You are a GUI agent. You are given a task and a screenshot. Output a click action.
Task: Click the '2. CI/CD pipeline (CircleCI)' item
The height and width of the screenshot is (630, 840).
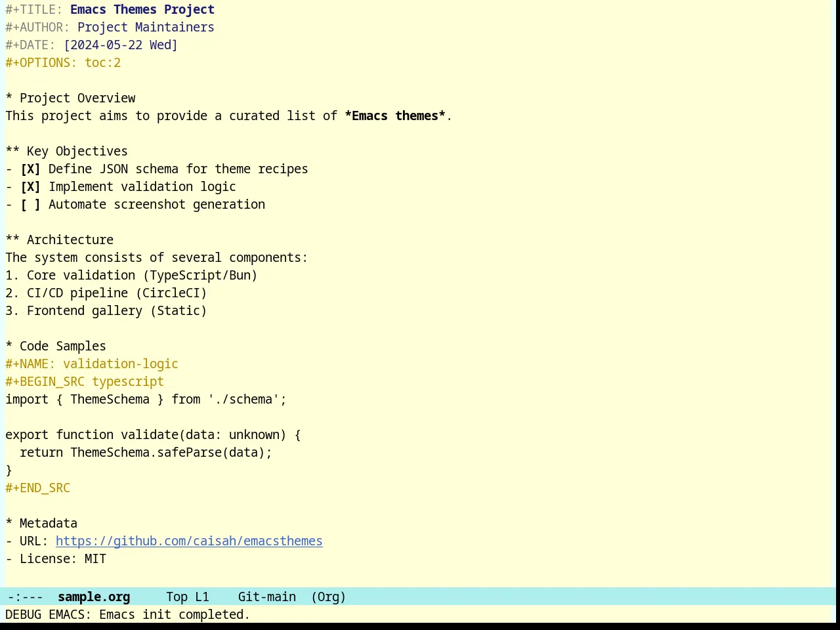tap(106, 293)
